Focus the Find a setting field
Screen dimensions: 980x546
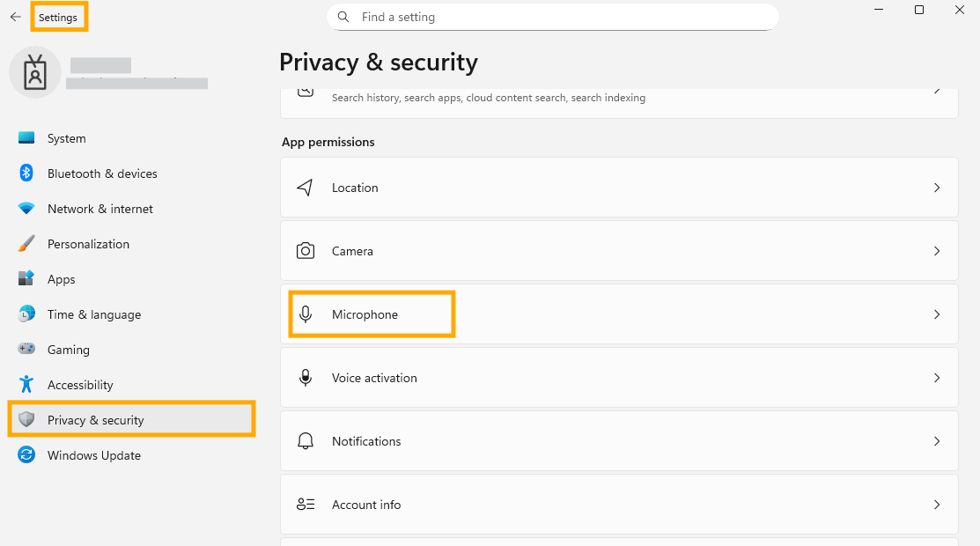552,17
